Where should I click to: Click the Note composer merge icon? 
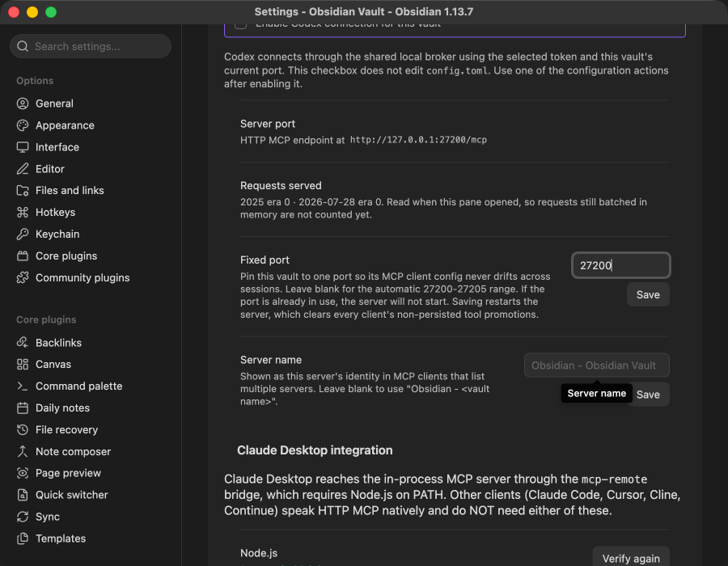pyautogui.click(x=23, y=452)
